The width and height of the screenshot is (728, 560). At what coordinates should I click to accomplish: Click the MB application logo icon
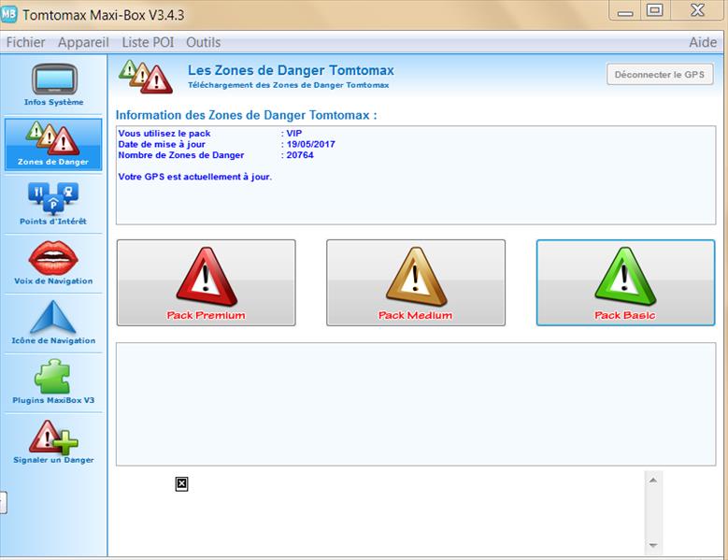[8, 14]
